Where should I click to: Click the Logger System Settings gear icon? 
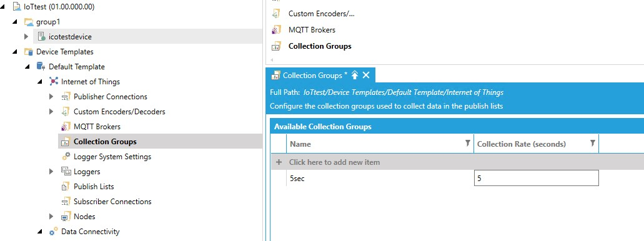[x=66, y=157]
